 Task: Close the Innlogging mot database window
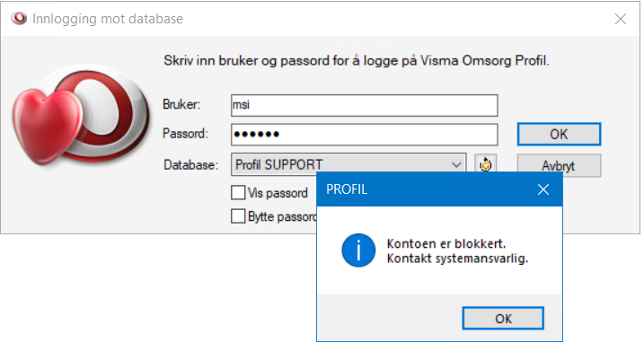pyautogui.click(x=620, y=18)
